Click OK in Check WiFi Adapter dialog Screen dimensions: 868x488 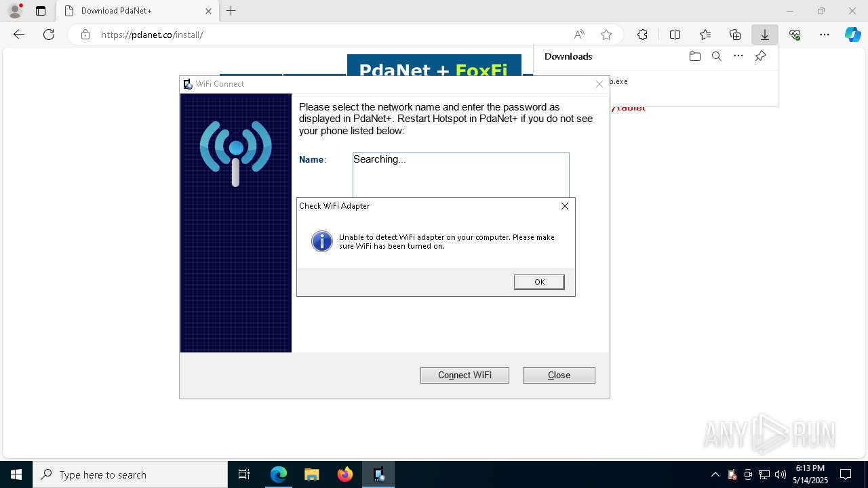tap(539, 282)
